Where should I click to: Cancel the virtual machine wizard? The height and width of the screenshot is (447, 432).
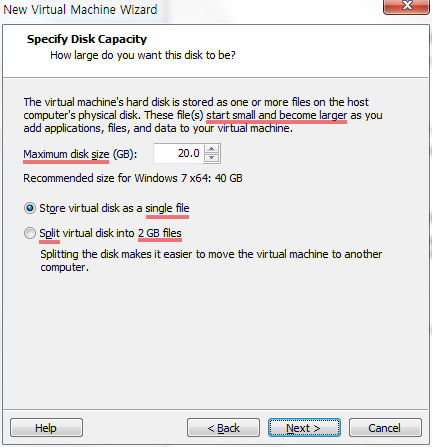[x=385, y=428]
